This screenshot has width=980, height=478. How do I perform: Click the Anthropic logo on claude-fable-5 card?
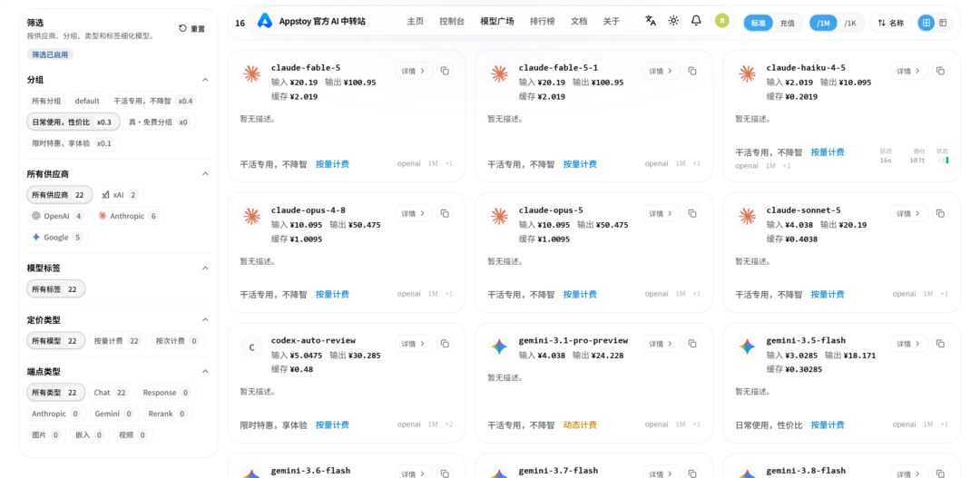pos(252,74)
